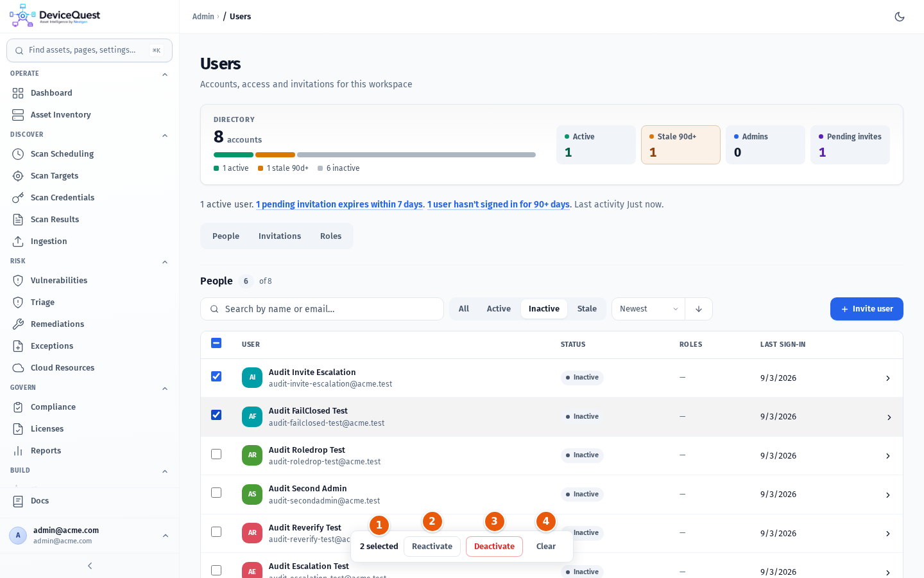Filter people list by Stale
This screenshot has width=924, height=578.
coord(586,309)
